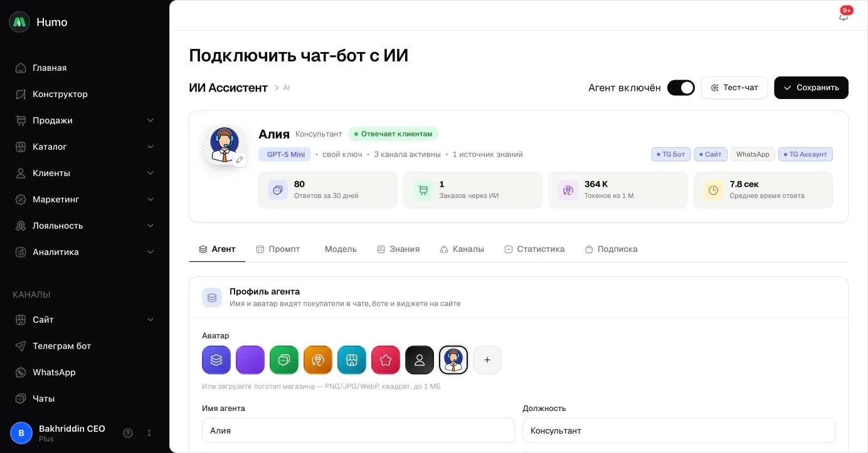Toggle the Агент включён switch
The width and height of the screenshot is (868, 453).
(681, 88)
